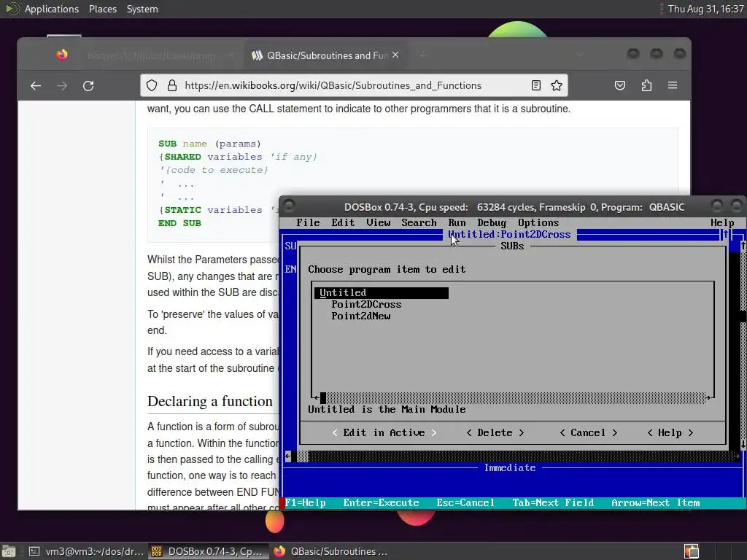Reload the Wikibooks page
This screenshot has height=560, width=747.
(x=88, y=86)
